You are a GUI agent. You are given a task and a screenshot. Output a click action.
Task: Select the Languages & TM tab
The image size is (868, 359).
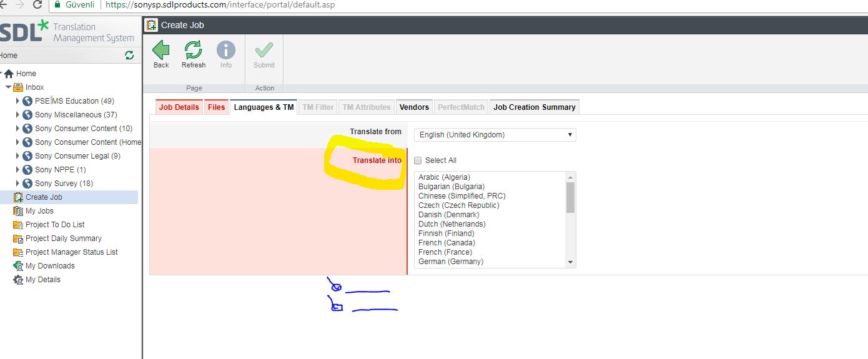tap(264, 107)
